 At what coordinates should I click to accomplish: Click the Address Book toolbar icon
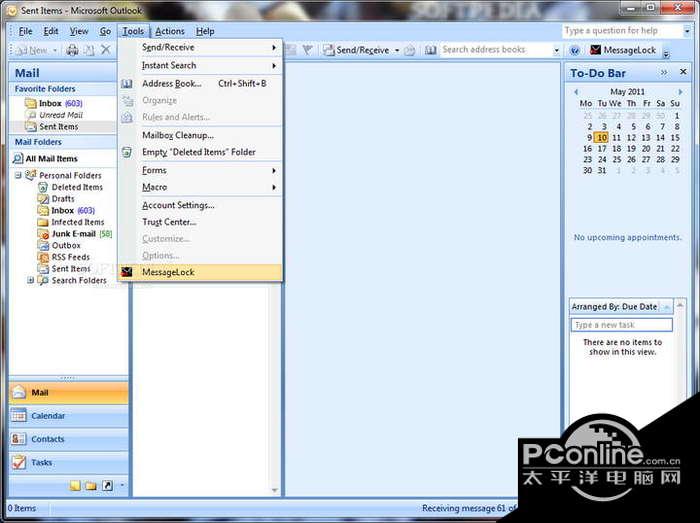point(430,50)
